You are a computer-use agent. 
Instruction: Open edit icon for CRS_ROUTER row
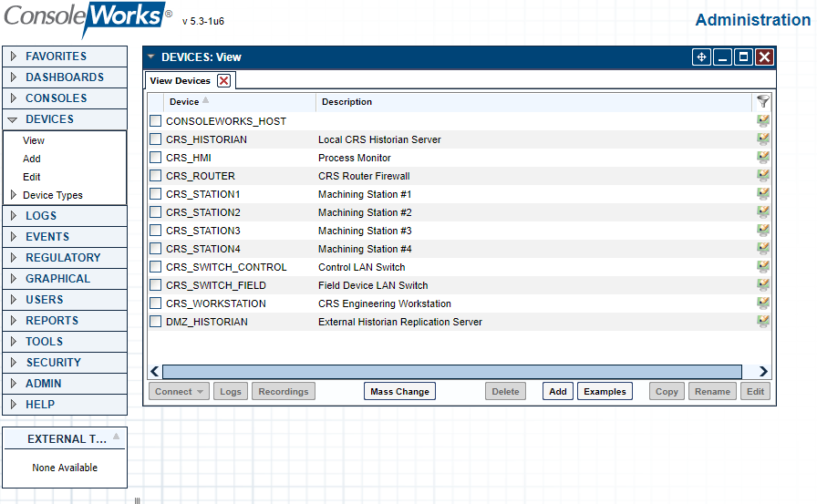pos(763,176)
